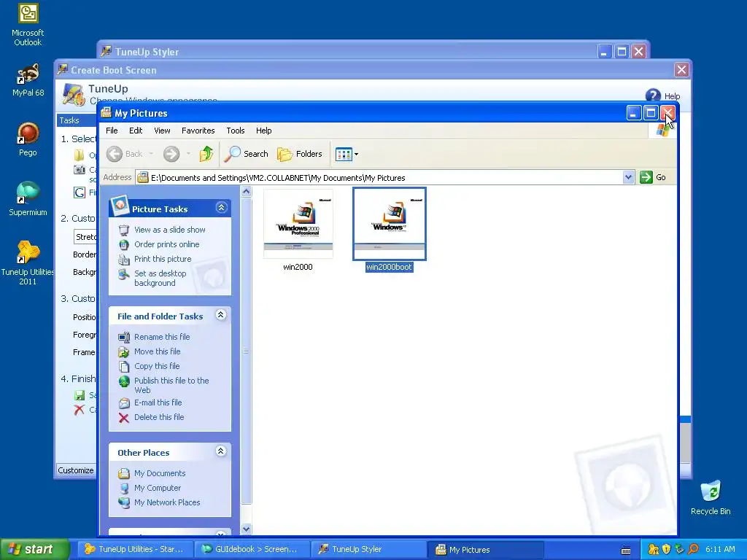Image resolution: width=747 pixels, height=560 pixels.
Task: Open Microsoft Outlook desktop icon
Action: pyautogui.click(x=28, y=25)
